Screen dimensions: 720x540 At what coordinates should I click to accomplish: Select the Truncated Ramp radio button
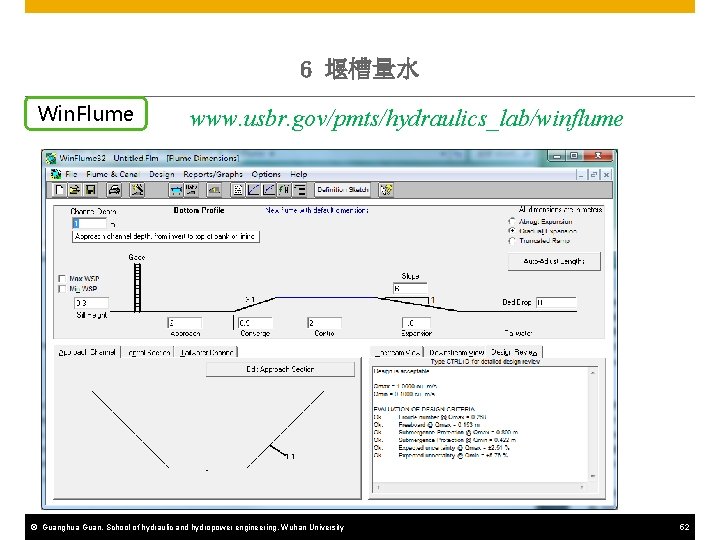point(512,241)
